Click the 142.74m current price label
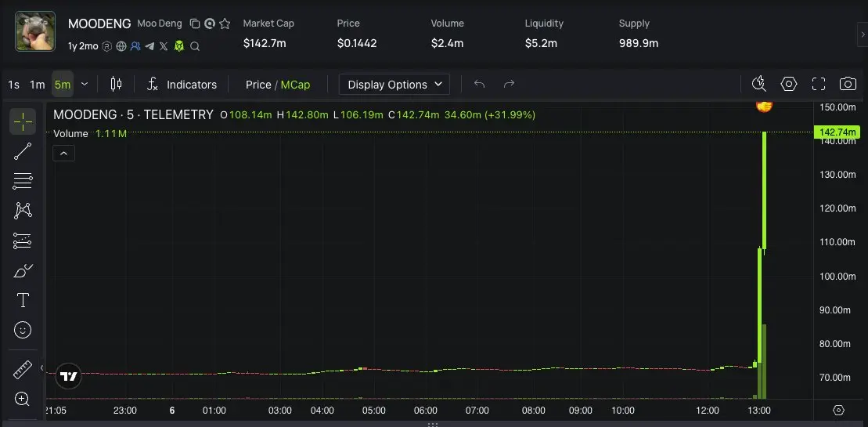This screenshot has width=868, height=427. (837, 132)
